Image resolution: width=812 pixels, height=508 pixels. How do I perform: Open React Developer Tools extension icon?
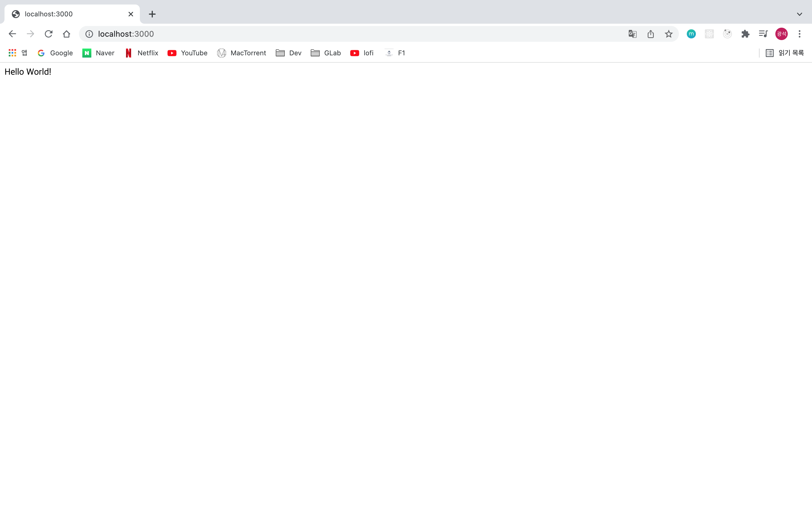[x=709, y=34]
